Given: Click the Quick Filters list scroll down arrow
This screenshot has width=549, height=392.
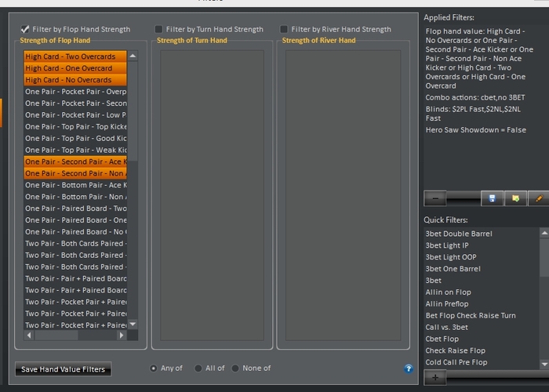Looking at the screenshot, I should [x=544, y=364].
